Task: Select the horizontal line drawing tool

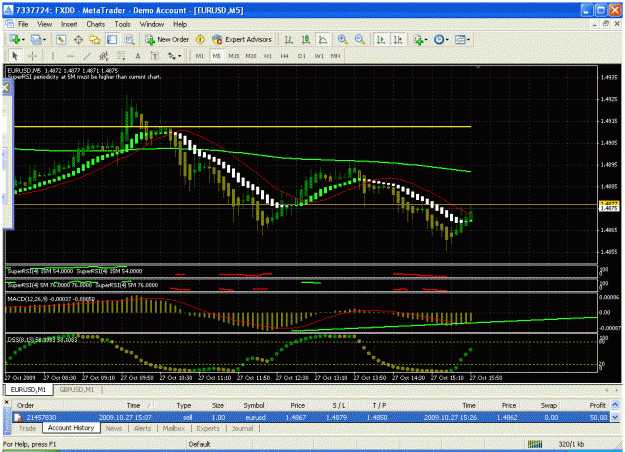Action: coord(70,56)
